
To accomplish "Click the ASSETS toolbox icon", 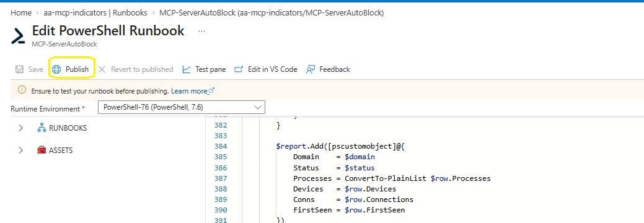I will (x=42, y=151).
